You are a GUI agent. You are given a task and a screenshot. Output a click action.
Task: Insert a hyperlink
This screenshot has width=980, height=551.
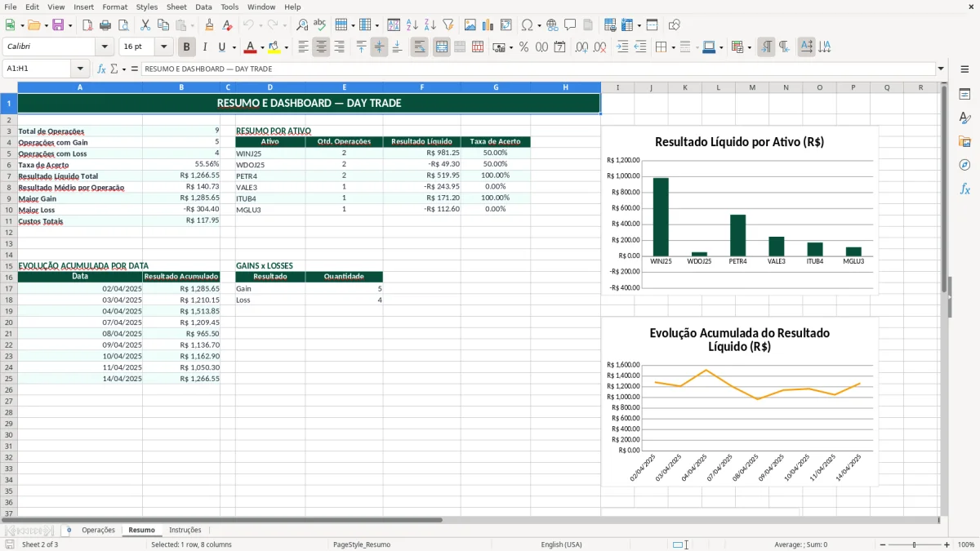(552, 25)
